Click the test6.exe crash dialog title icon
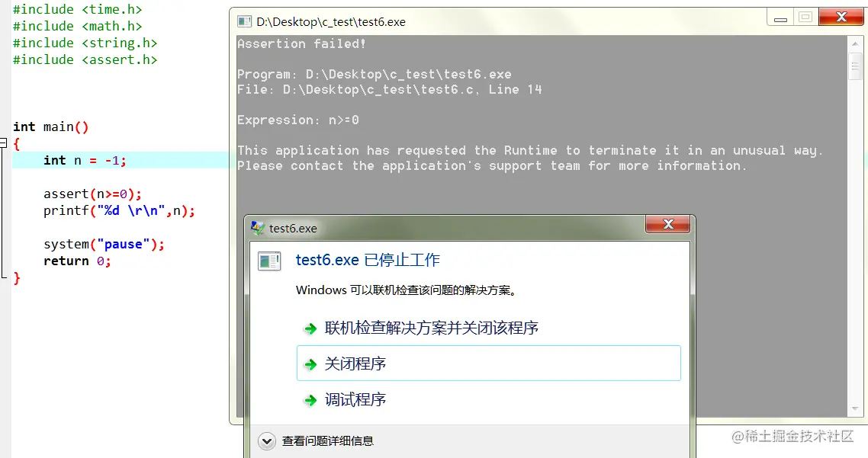The height and width of the screenshot is (458, 868). tap(257, 227)
